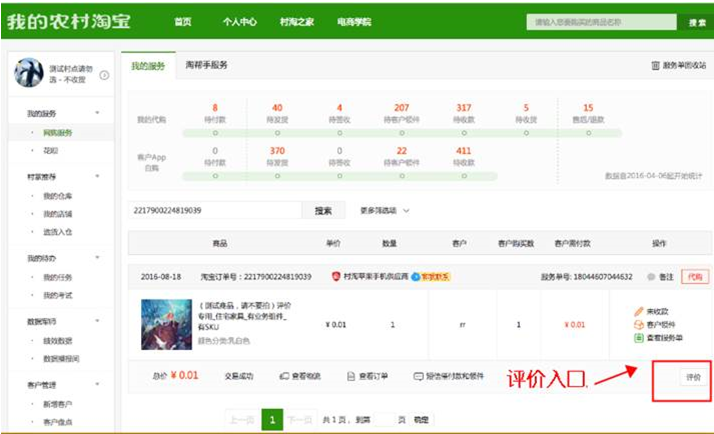Select page 1 in pagination
714x434 pixels.
tap(272, 419)
